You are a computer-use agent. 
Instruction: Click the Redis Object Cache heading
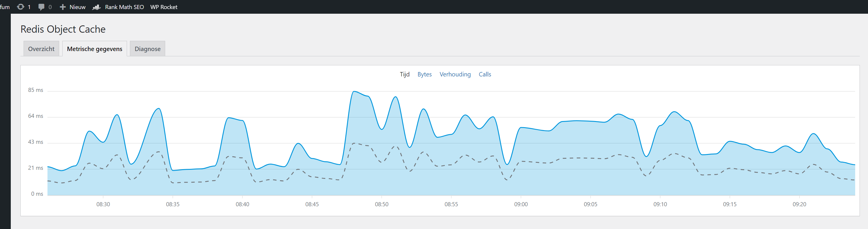coord(63,29)
